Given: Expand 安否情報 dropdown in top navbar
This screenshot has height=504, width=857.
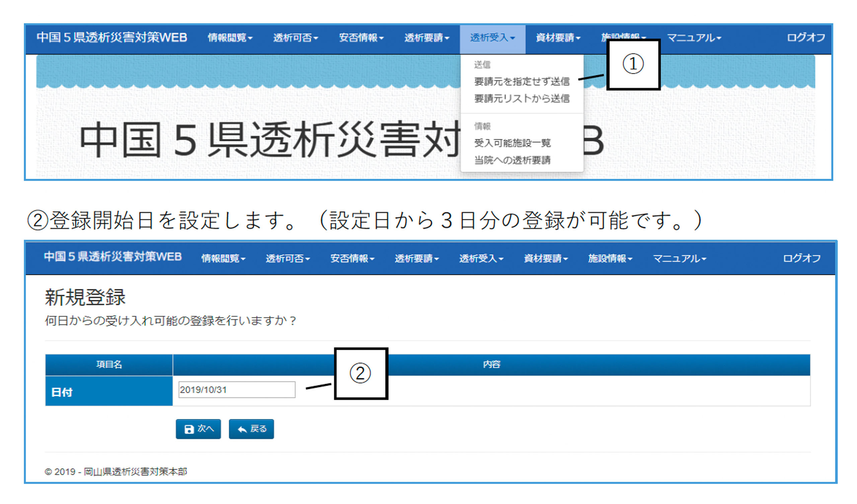Looking at the screenshot, I should pos(361,37).
